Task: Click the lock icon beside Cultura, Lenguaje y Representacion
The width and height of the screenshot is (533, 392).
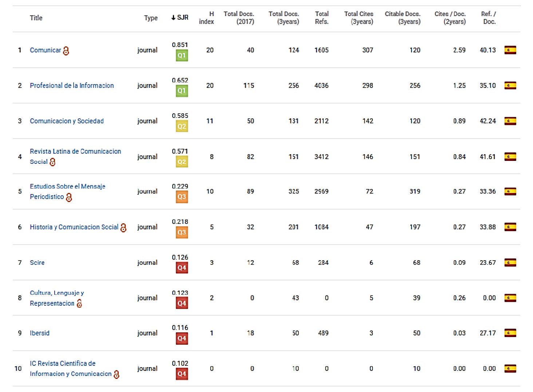Action: [x=79, y=304]
